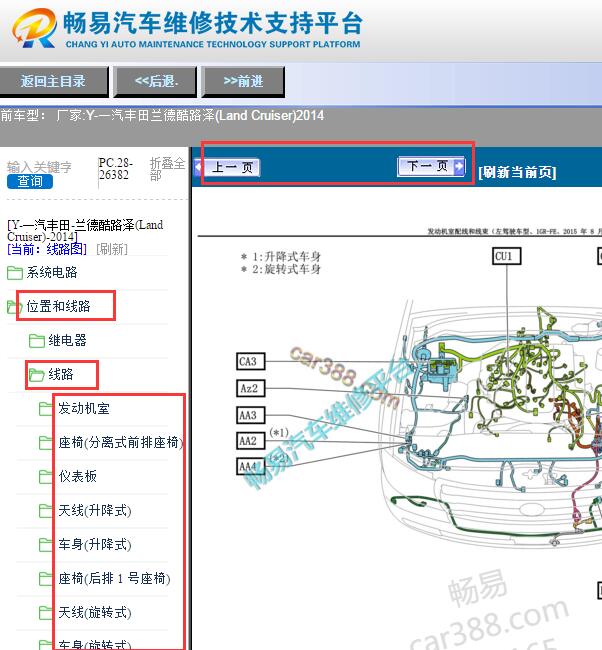Click folder icon beside 天线(旋转式)
The height and width of the screenshot is (650, 602).
click(46, 613)
